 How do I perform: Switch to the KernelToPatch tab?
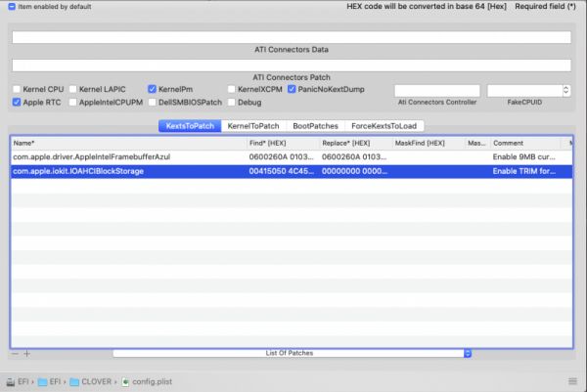pos(253,126)
